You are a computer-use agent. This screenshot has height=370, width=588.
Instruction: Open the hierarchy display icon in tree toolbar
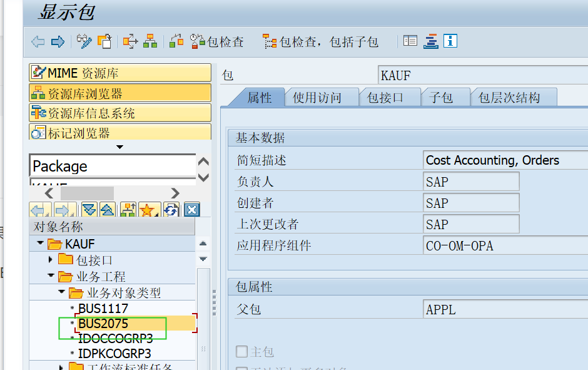click(x=127, y=210)
